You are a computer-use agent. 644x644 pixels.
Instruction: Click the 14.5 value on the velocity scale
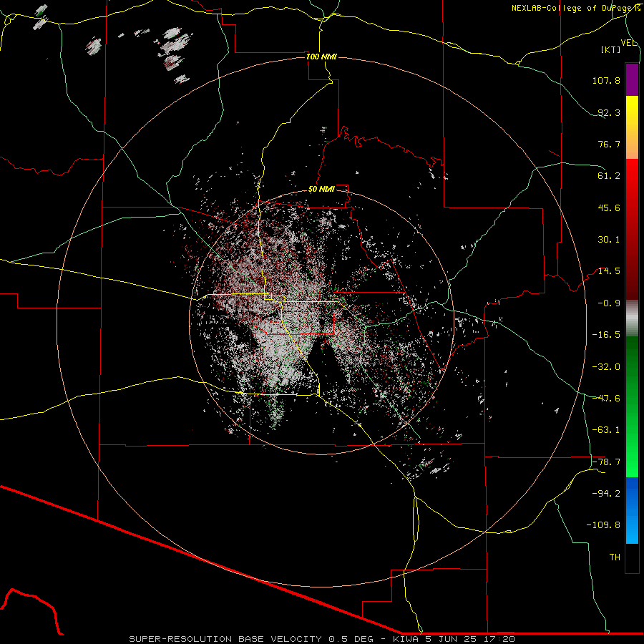(x=609, y=271)
